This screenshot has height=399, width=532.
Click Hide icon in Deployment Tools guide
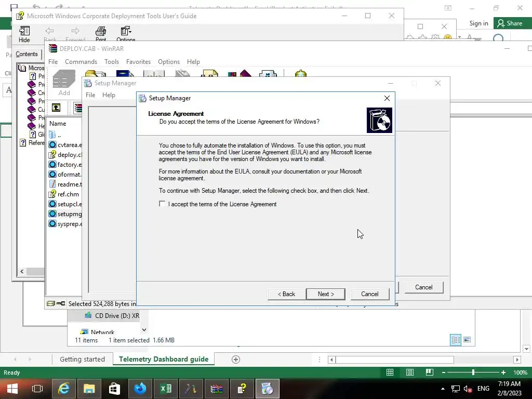pos(24,34)
